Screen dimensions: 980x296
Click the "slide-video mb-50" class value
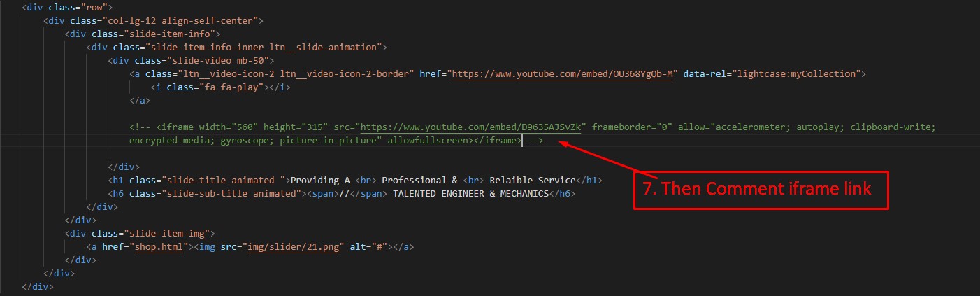pos(208,60)
